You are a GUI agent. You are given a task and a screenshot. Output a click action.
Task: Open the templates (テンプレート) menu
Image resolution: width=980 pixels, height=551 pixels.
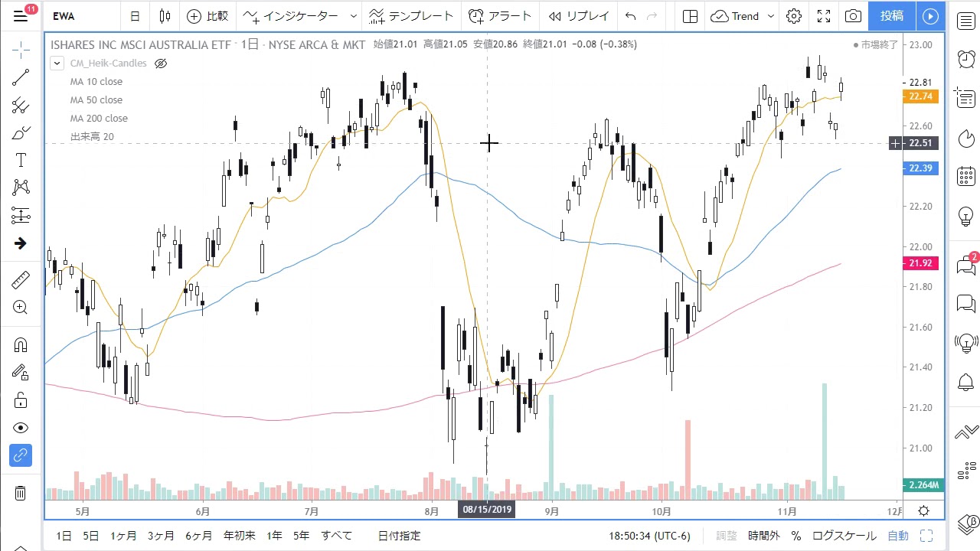[x=410, y=16]
